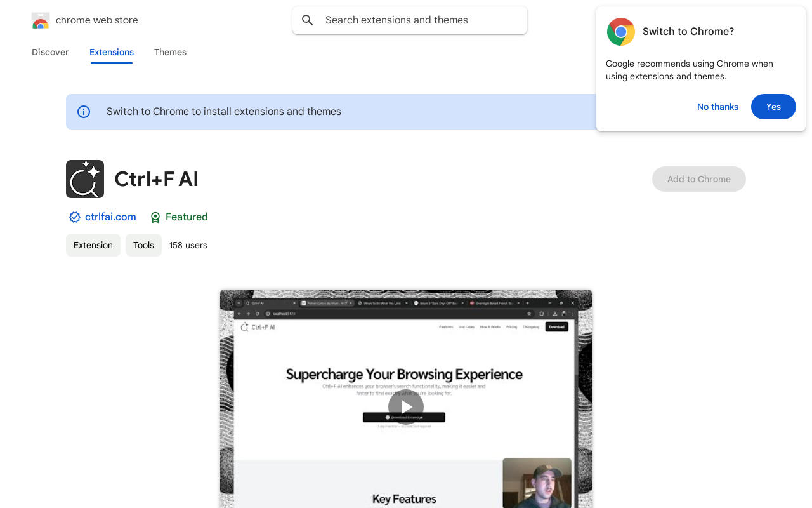Focus the Search extensions and themes field

[419, 20]
